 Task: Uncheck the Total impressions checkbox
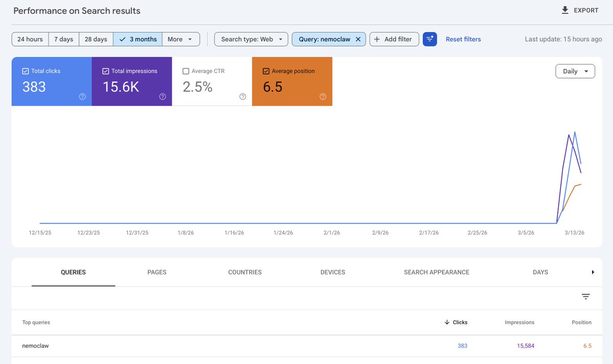[x=106, y=71]
